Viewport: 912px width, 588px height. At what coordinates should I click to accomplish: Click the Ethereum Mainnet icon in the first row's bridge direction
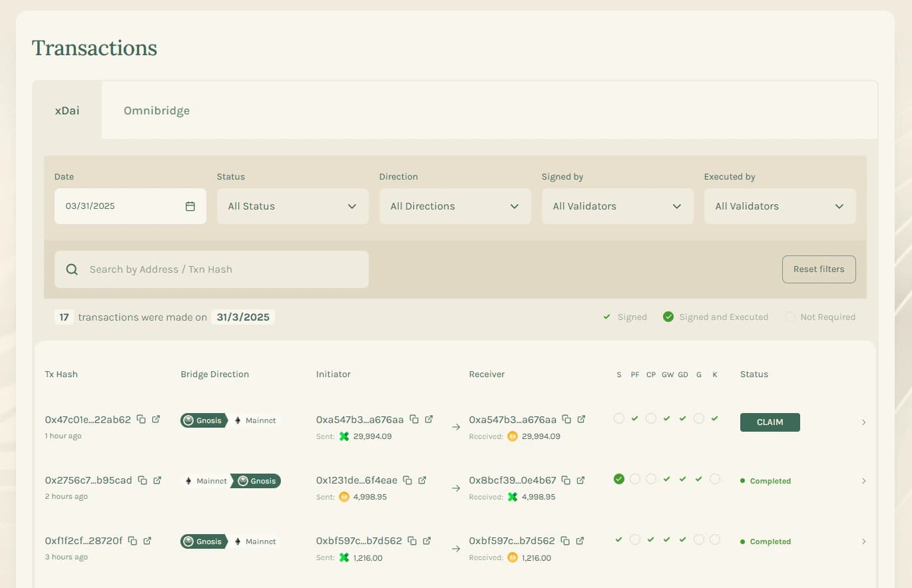click(x=237, y=420)
